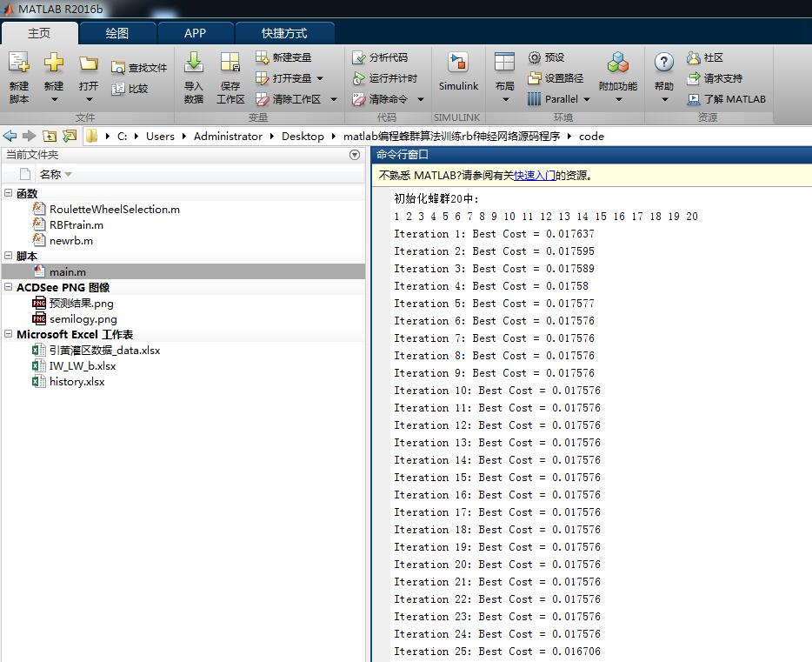Screen dimensions: 812x662
Task: Select IW_LW_b.xlsx file
Action: click(x=83, y=365)
